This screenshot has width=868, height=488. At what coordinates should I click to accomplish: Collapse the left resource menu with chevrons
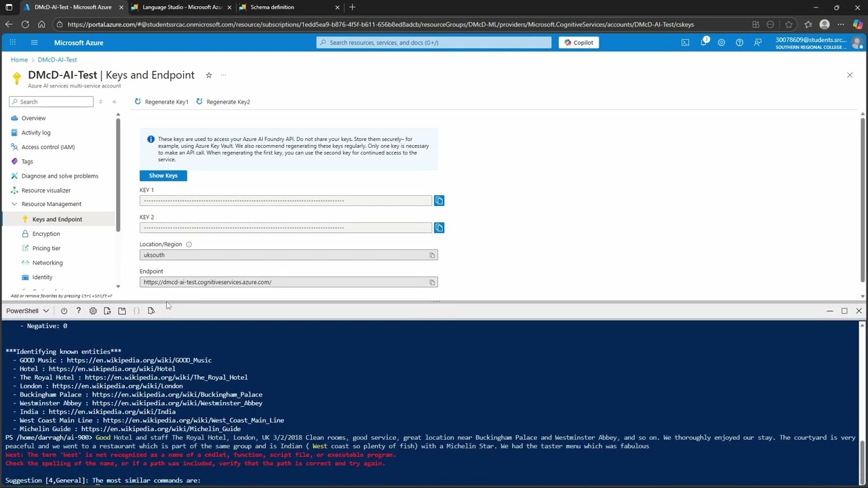114,102
